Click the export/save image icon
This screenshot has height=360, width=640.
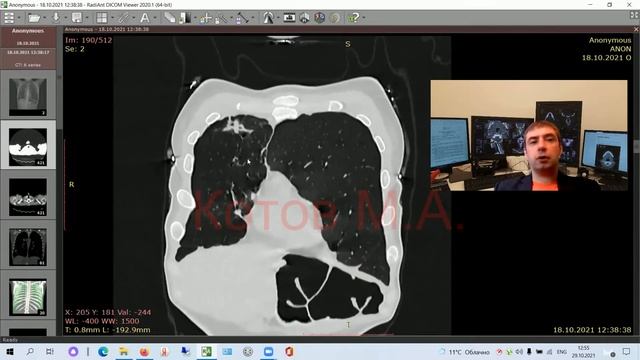coord(76,18)
